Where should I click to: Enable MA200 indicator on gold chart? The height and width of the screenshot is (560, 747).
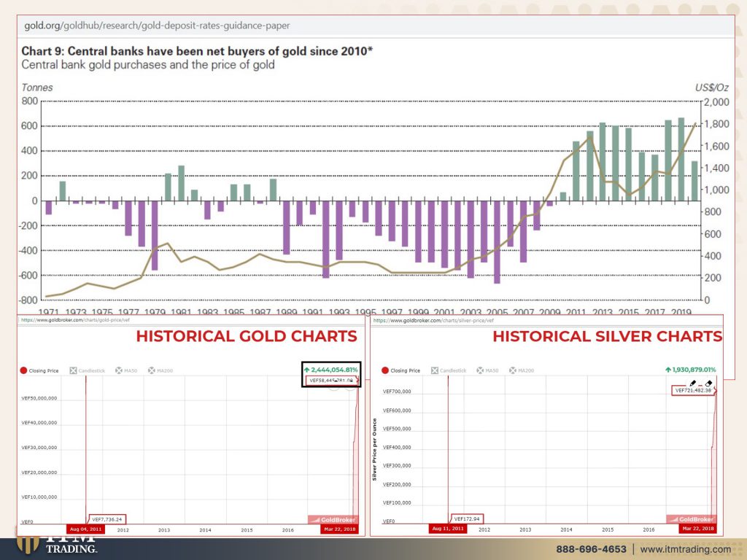[x=162, y=370]
